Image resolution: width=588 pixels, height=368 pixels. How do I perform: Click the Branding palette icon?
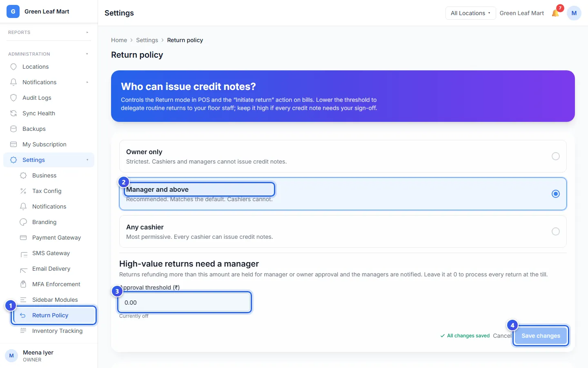click(23, 222)
